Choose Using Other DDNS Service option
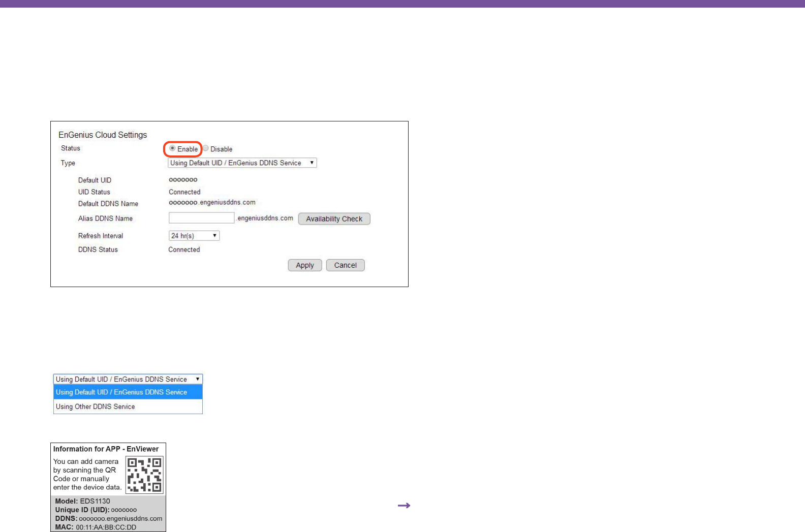805x532 pixels. 128,406
